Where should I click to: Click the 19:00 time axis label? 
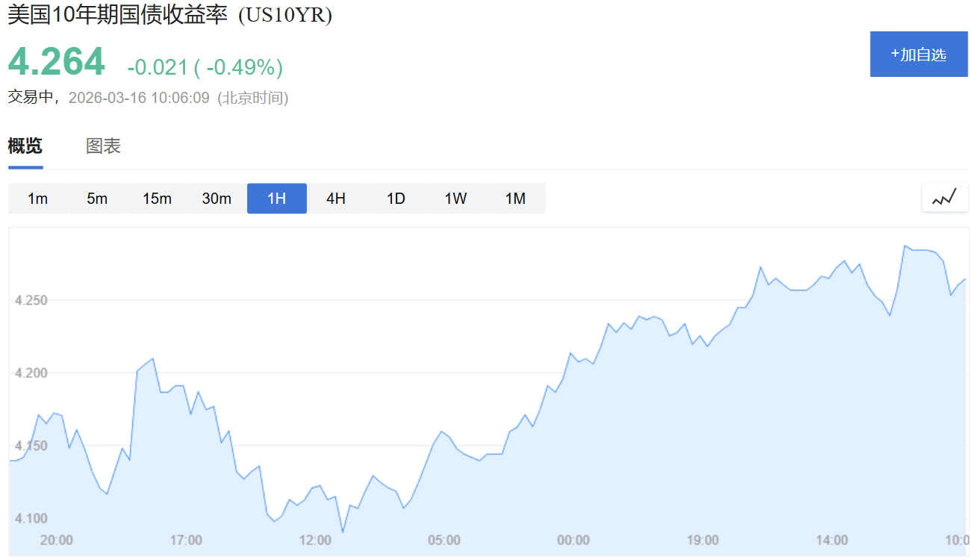(702, 540)
